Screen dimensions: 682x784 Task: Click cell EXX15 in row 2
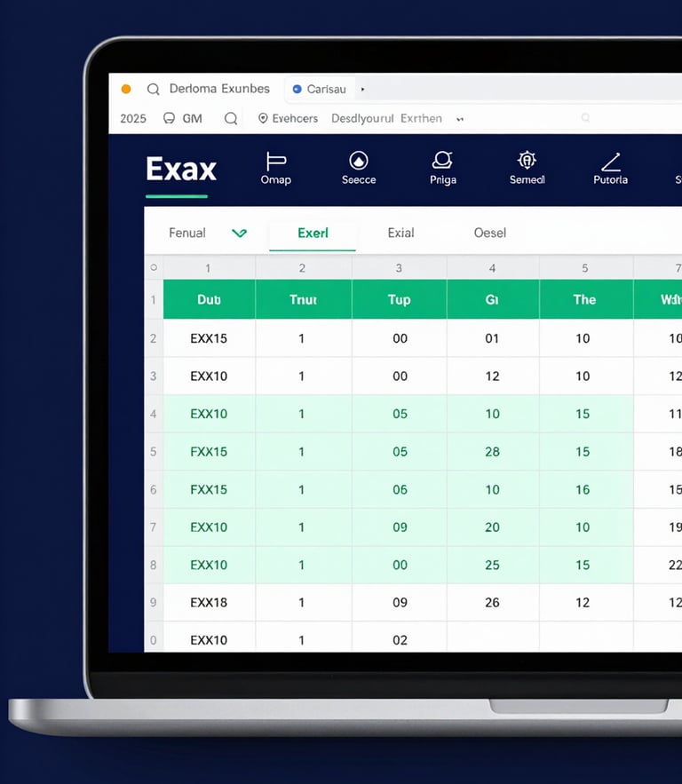[209, 338]
